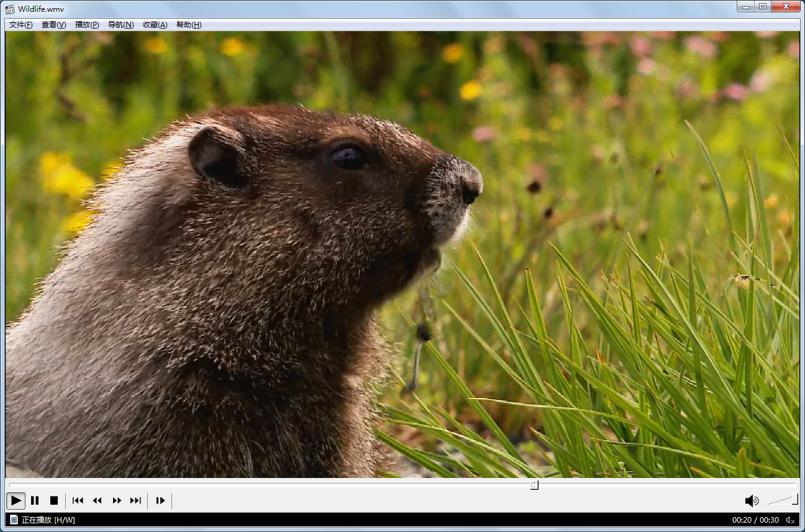Expand the 收藏(A) menu

click(155, 25)
